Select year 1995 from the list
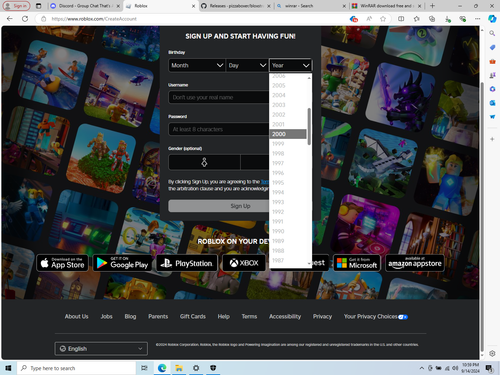Screen dimensions: 500x375 click(288, 183)
